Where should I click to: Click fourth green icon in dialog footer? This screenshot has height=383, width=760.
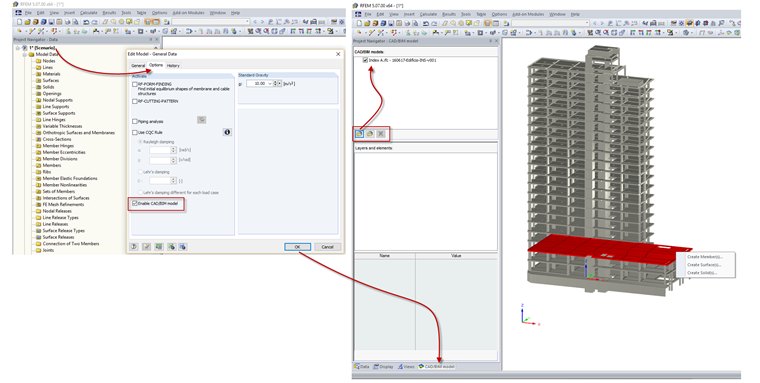click(x=171, y=247)
